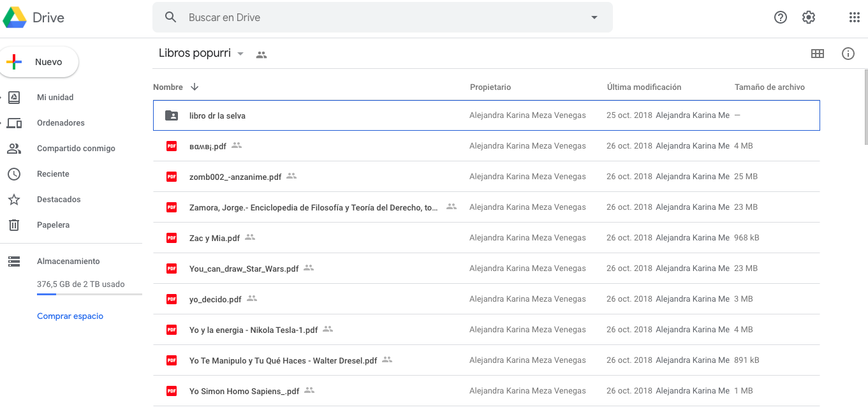Click the Reciente clock icon
The image size is (868, 412).
click(x=14, y=174)
